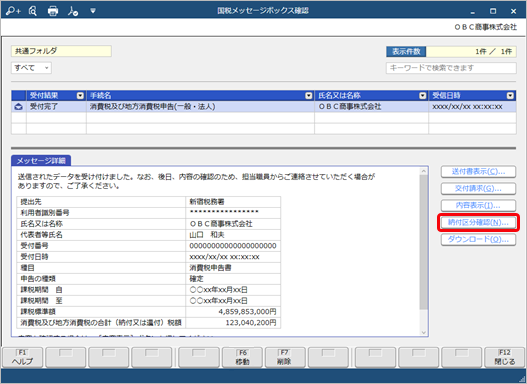The image size is (527, 384).
Task: Click the 新宿税務署 value in details table
Action: pos(207,202)
